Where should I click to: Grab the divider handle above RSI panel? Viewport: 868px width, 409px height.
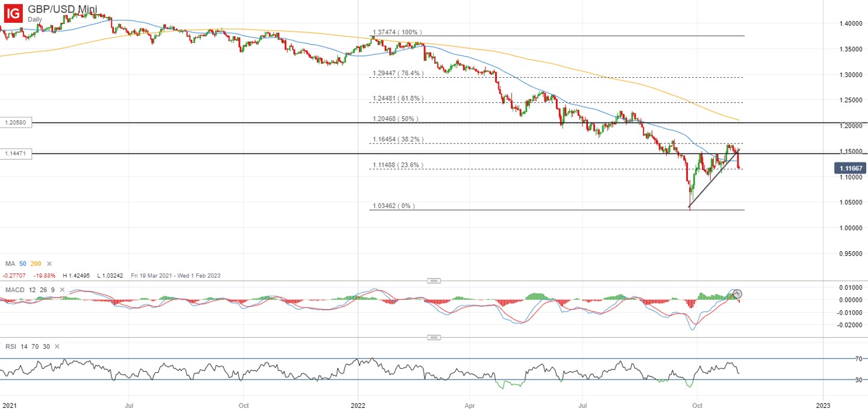point(434,337)
